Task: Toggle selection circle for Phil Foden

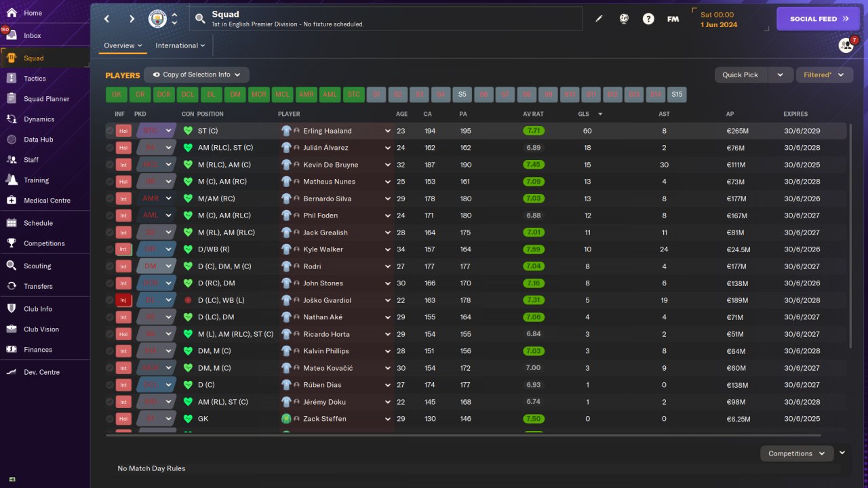Action: tap(110, 216)
